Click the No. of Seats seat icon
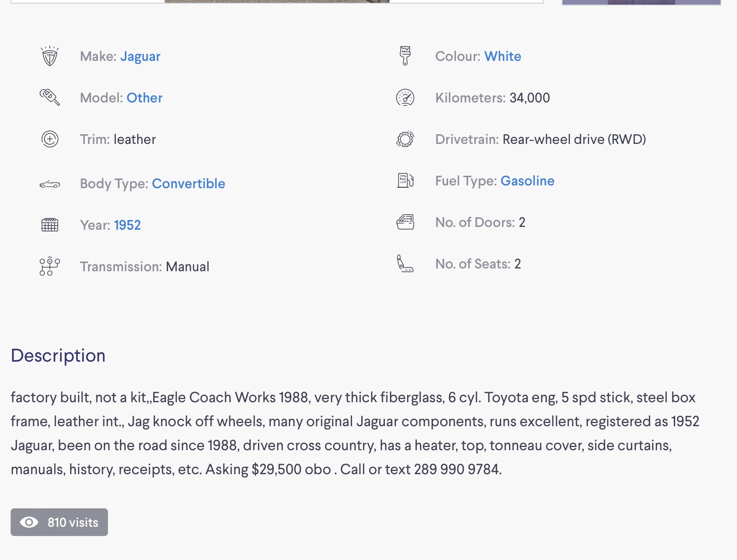Screen dimensions: 737x560 (x=405, y=263)
